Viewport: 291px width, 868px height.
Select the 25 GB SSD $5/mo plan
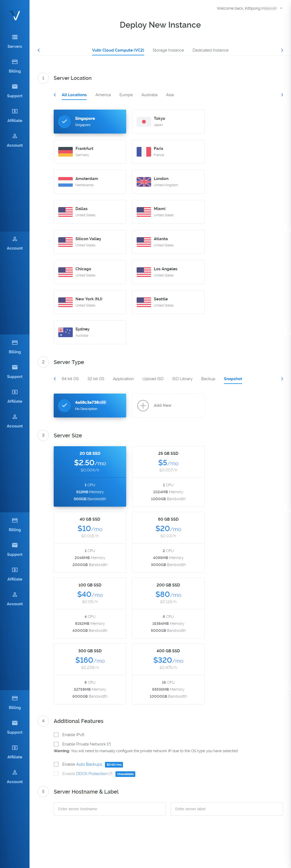click(168, 477)
